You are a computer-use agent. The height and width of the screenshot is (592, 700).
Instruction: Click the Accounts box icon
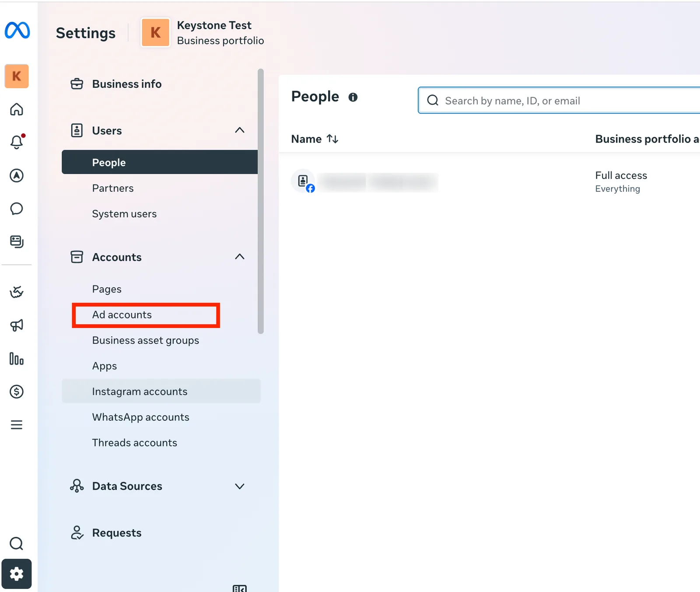[x=77, y=257]
